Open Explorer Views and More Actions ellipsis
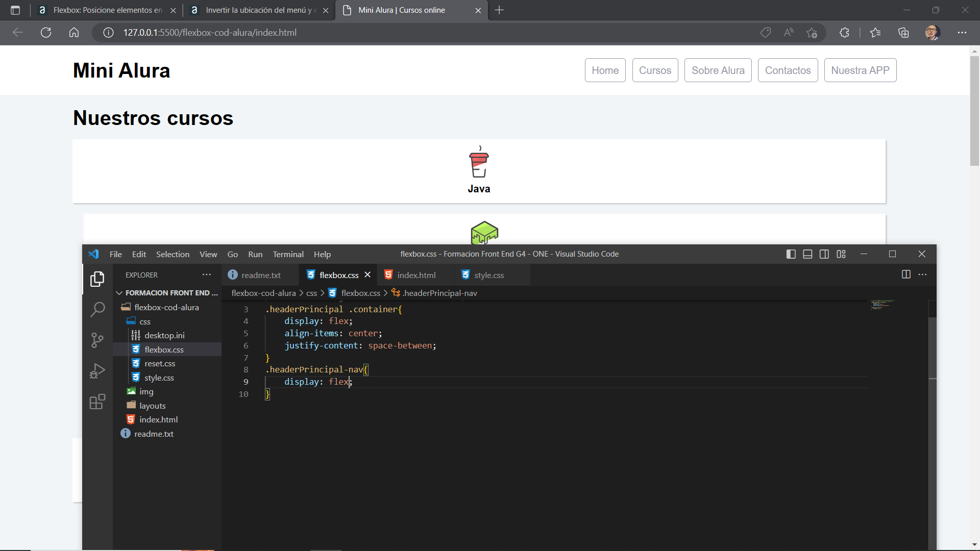This screenshot has height=551, width=980. [x=207, y=274]
